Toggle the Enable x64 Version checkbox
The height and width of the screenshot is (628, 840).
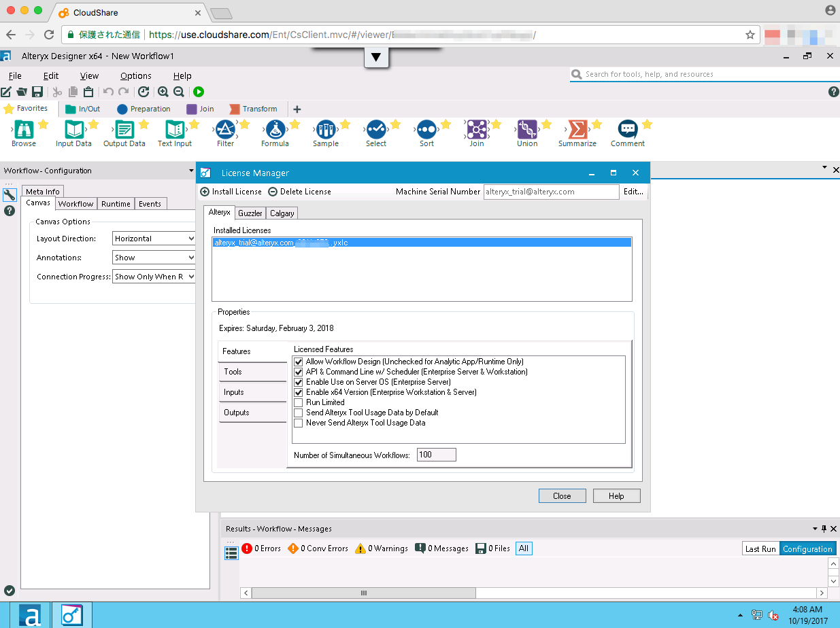click(299, 392)
